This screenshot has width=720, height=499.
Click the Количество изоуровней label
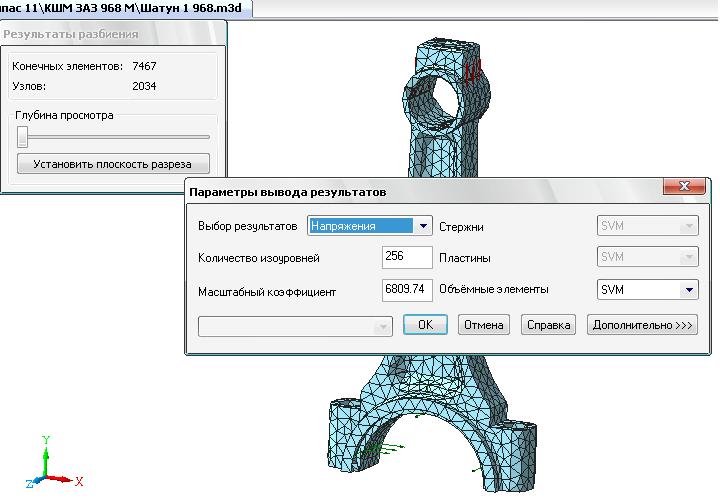(x=259, y=258)
